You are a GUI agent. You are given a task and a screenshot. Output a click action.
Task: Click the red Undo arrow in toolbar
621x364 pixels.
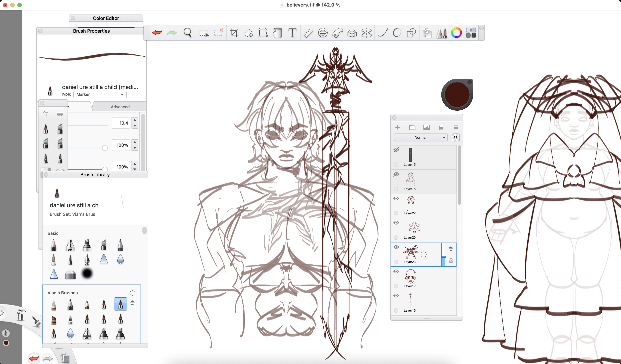coord(157,33)
